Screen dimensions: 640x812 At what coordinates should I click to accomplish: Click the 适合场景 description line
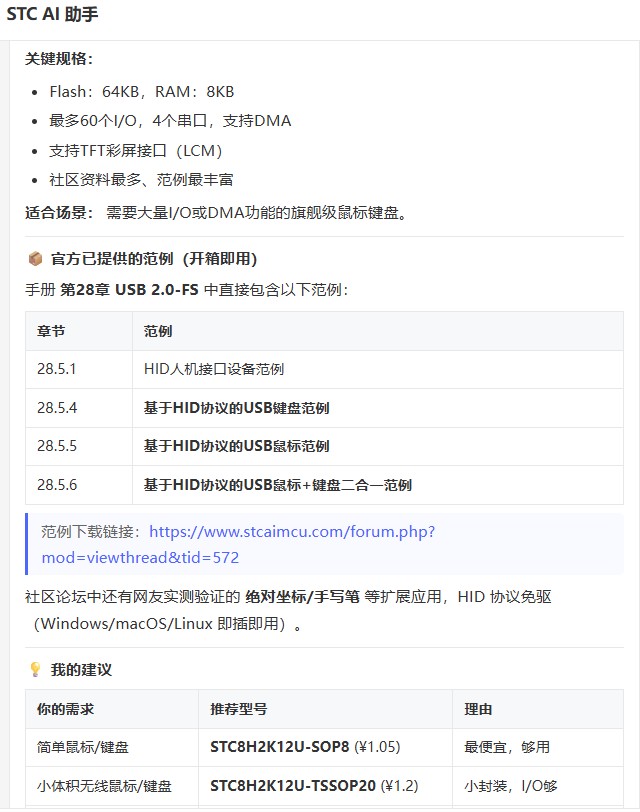pyautogui.click(x=217, y=212)
